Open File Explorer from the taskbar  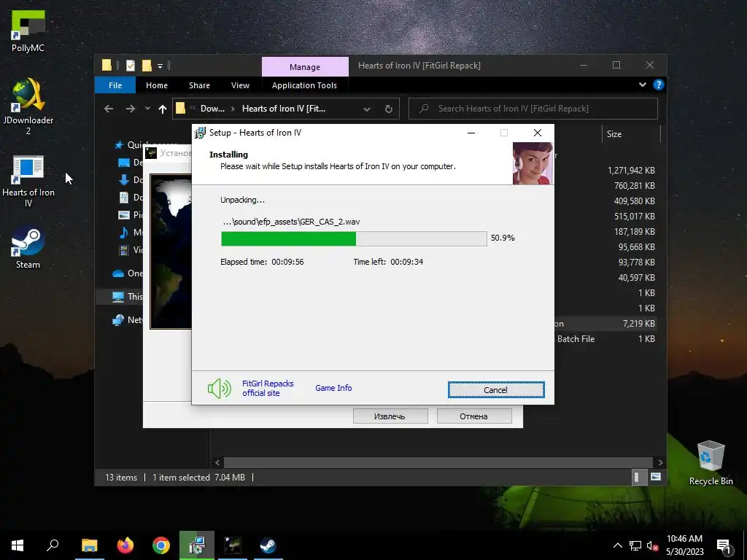(x=89, y=545)
